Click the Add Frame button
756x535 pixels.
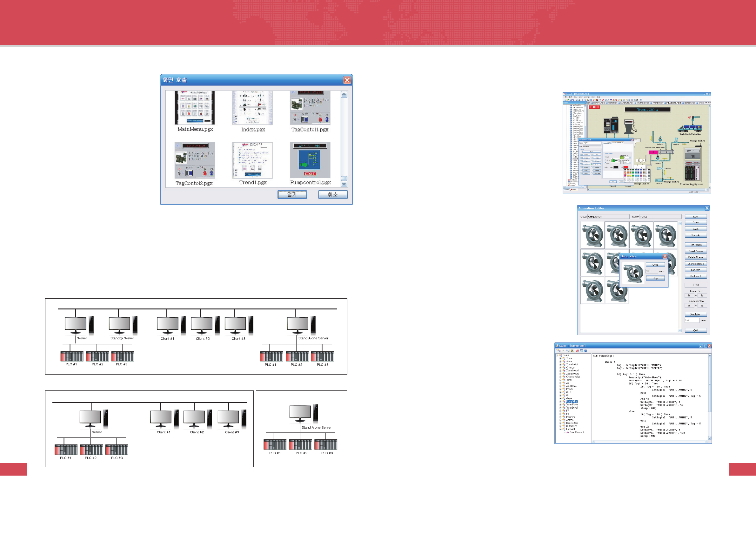pyautogui.click(x=695, y=245)
